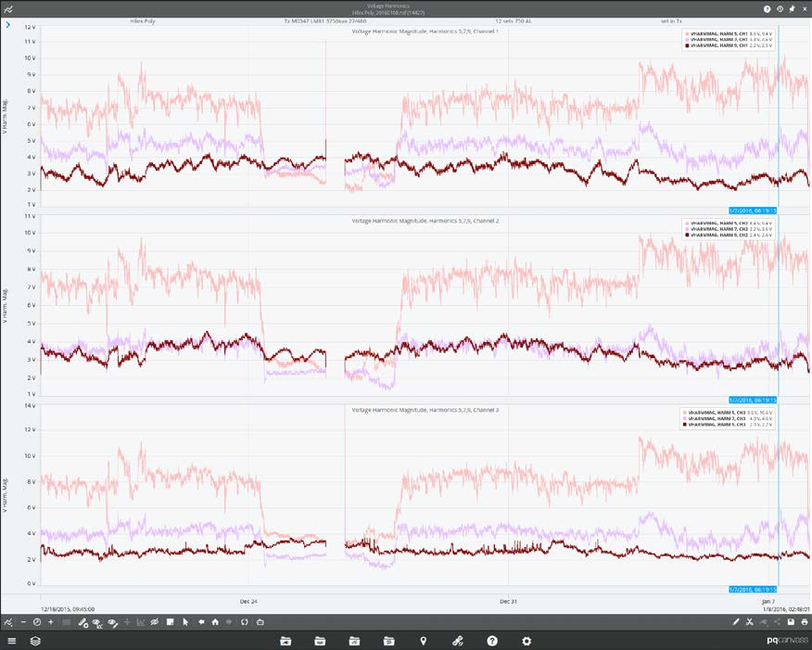This screenshot has height=650, width=812.
Task: Open the layers stack panel
Action: click(35, 641)
